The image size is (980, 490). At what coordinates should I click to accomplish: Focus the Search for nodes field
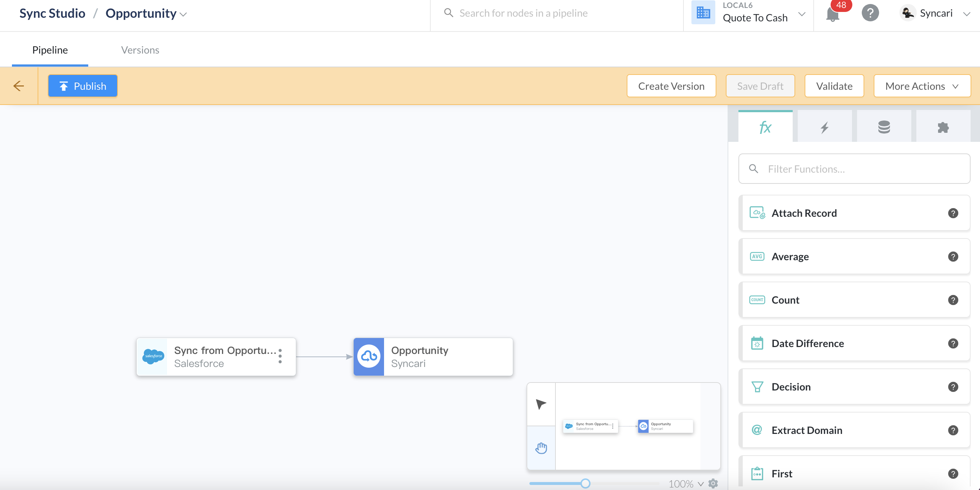pos(557,13)
